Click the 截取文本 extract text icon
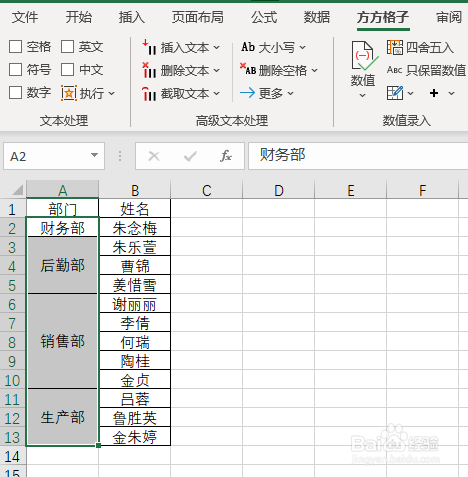This screenshot has height=477, width=468. point(149,93)
